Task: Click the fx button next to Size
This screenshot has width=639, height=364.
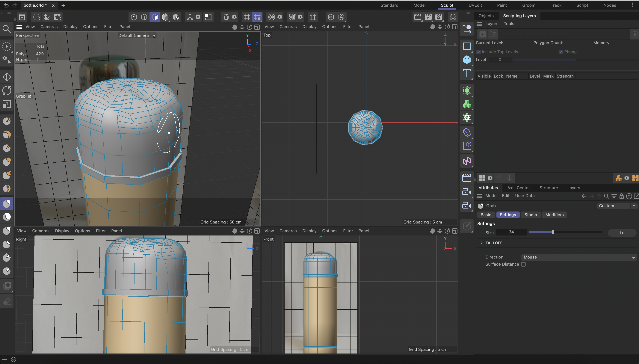Action: click(622, 232)
